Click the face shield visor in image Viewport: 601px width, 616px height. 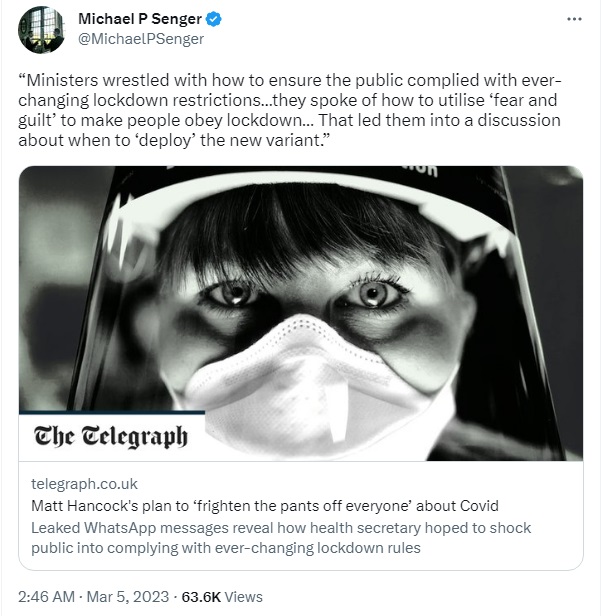click(x=299, y=204)
